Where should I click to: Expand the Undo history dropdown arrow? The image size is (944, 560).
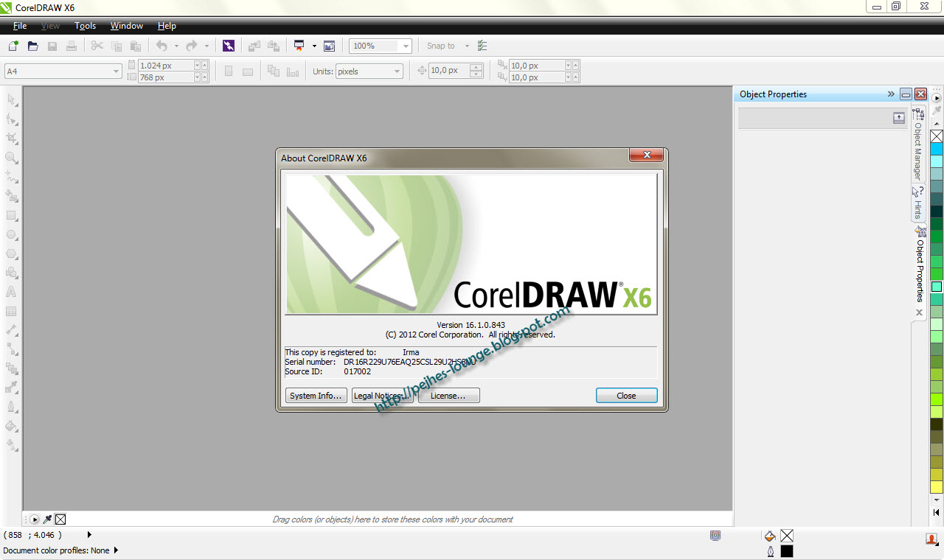[x=176, y=46]
